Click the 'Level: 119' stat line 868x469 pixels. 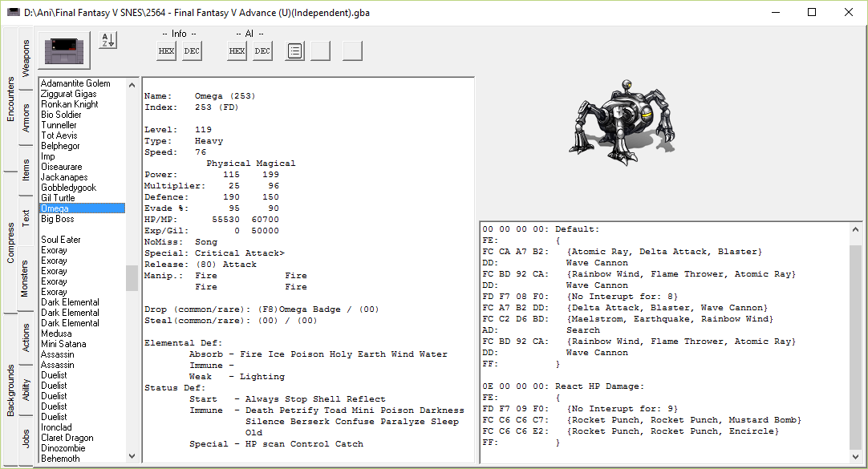tap(178, 130)
